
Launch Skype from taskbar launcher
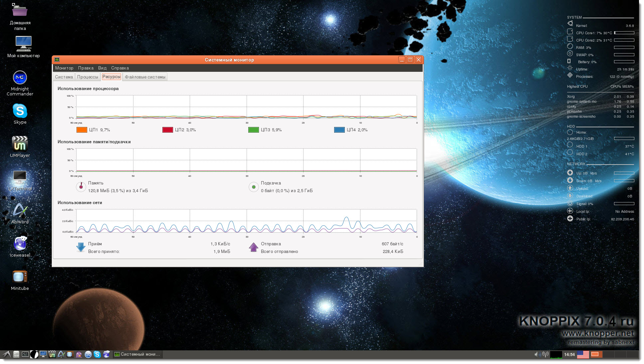tap(97, 354)
